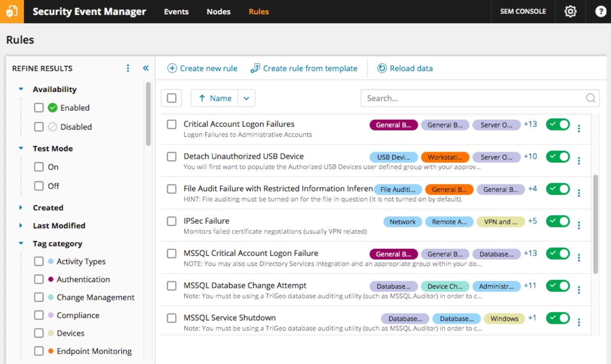Screen dimensions: 611x364
Task: Click the Security Event Manager shield logo
Action: click(x=11, y=11)
